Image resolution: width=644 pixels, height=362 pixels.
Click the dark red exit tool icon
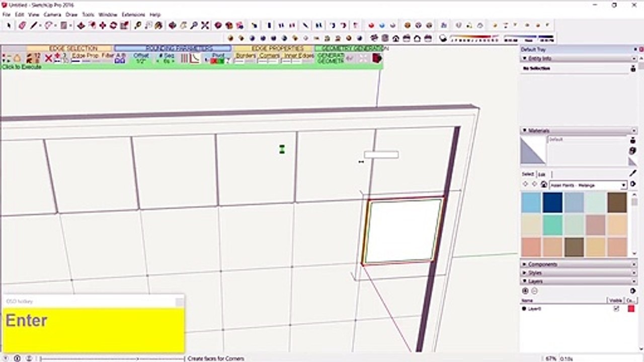pyautogui.click(x=377, y=58)
